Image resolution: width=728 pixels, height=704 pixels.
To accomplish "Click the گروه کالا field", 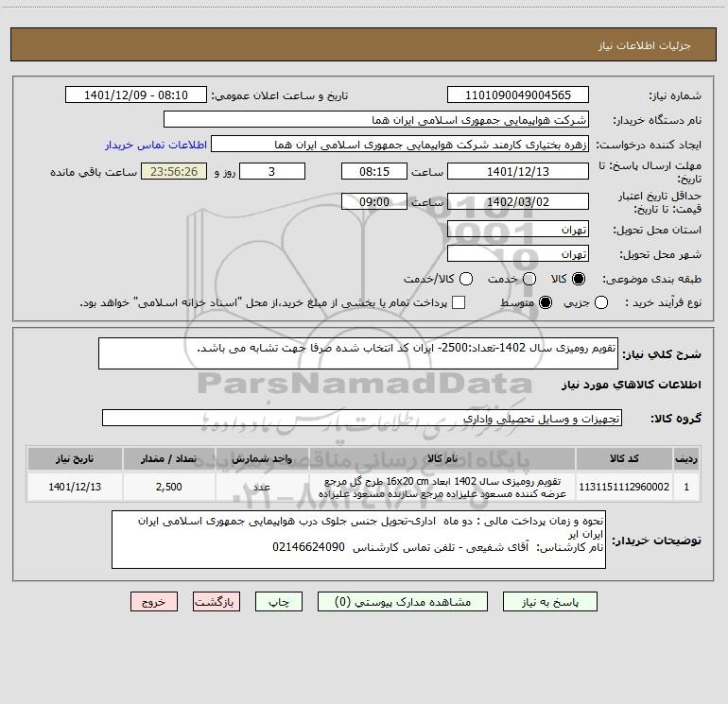I will pyautogui.click(x=362, y=418).
